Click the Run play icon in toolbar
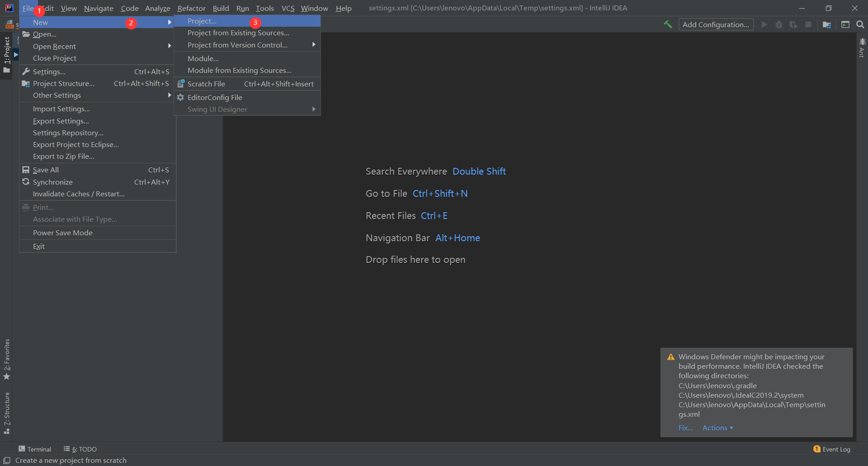This screenshot has height=466, width=868. pyautogui.click(x=764, y=24)
